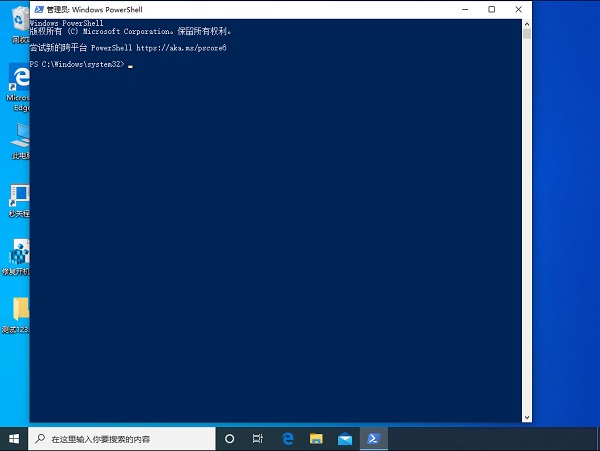This screenshot has width=600, height=451.
Task: Open Task View on the taskbar
Action: click(x=258, y=439)
